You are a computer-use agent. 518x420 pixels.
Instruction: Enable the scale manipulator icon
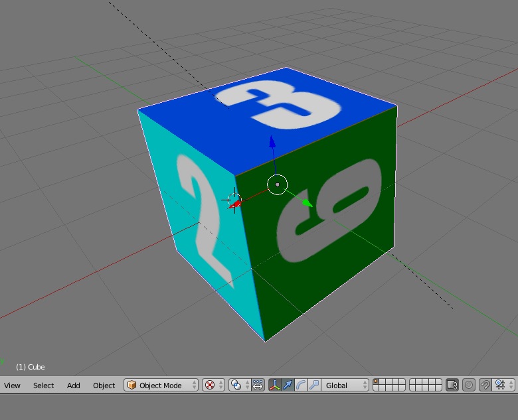click(314, 385)
